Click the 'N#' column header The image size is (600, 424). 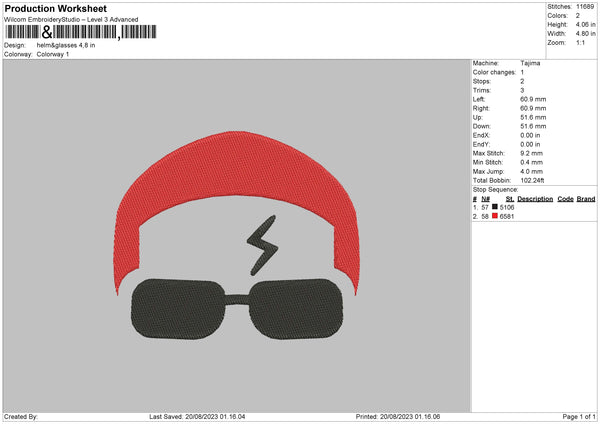(486, 199)
